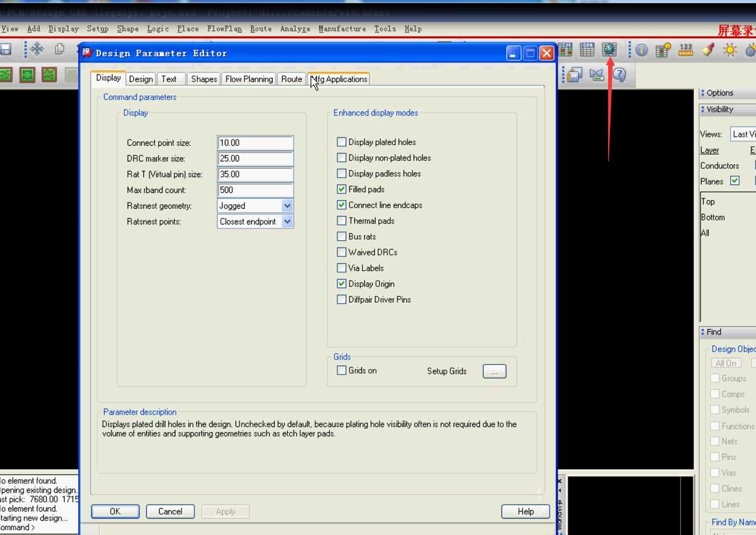Click the 123 ruler measure icon
Screen dimensions: 756x535
(686, 50)
